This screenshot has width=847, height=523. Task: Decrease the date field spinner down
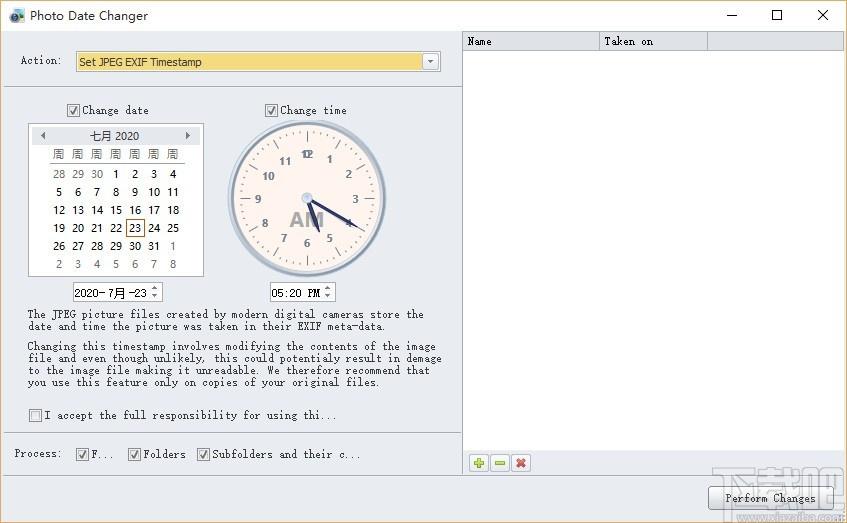pyautogui.click(x=155, y=296)
